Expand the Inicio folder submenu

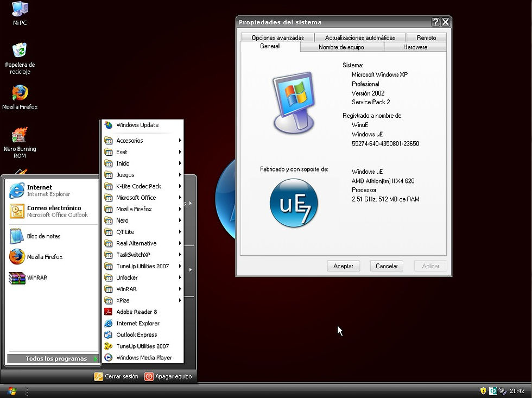click(x=142, y=163)
